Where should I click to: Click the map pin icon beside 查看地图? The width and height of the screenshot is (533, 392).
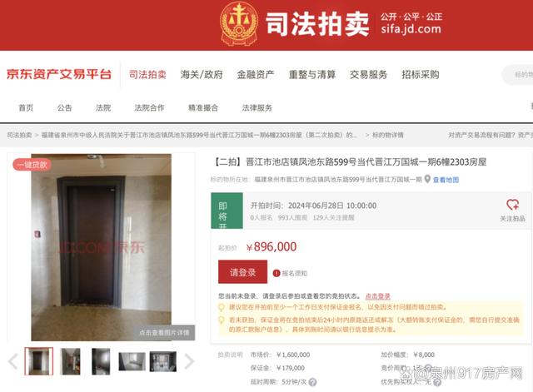[x=427, y=179]
